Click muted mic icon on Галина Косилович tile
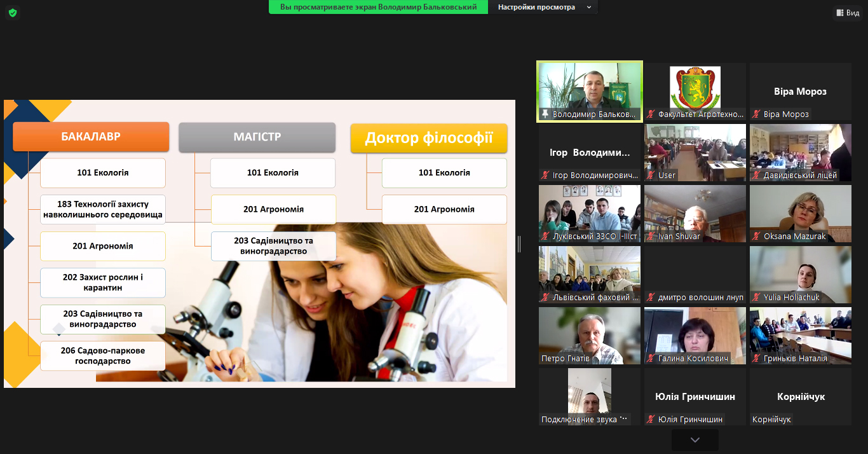Image resolution: width=868 pixels, height=454 pixels. (651, 359)
